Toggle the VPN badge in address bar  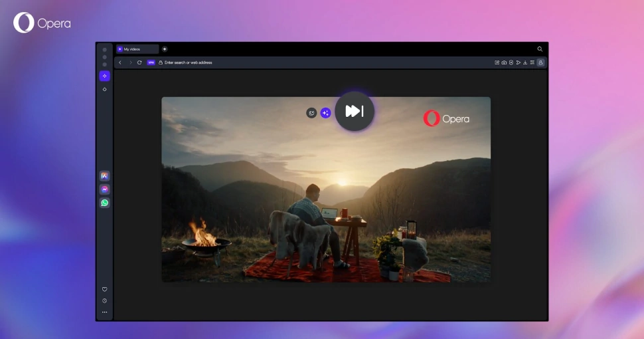151,62
